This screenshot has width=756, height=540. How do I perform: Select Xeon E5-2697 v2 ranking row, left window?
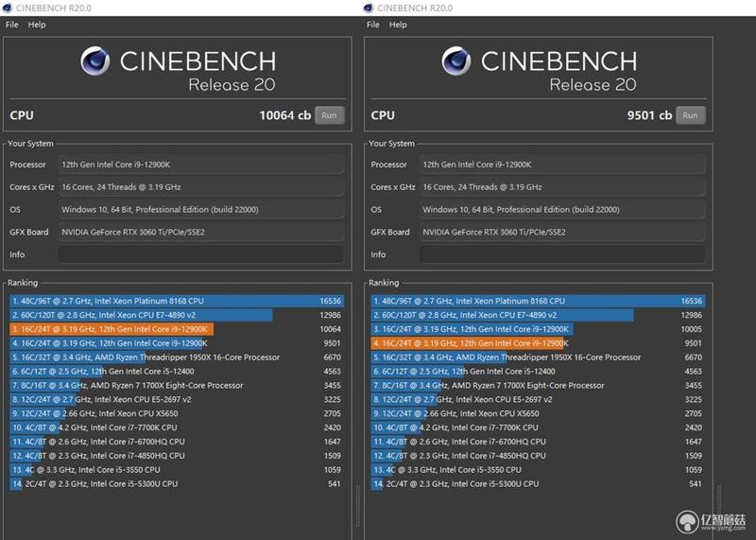click(177, 399)
